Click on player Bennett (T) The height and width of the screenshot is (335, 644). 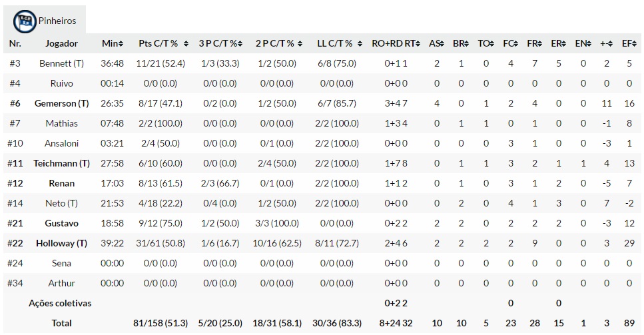pos(62,63)
